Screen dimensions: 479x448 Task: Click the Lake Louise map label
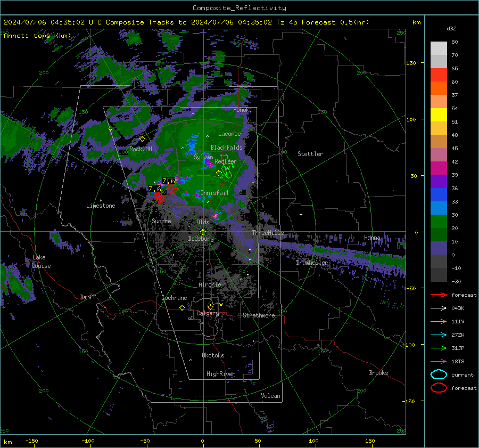(42, 262)
